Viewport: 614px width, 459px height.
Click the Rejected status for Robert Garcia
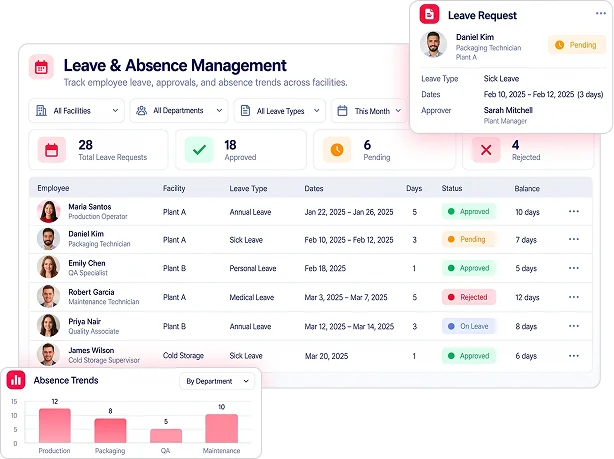(x=469, y=297)
